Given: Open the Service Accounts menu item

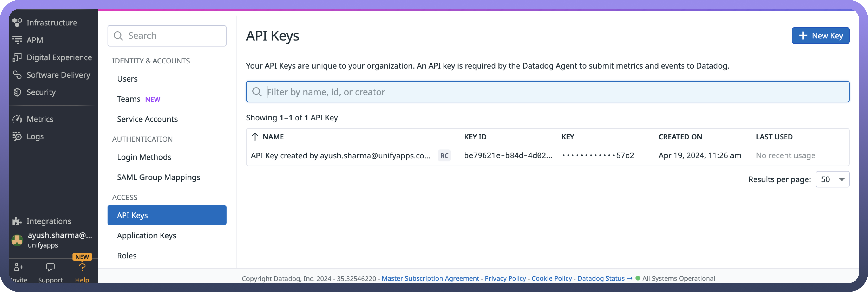Looking at the screenshot, I should [147, 119].
